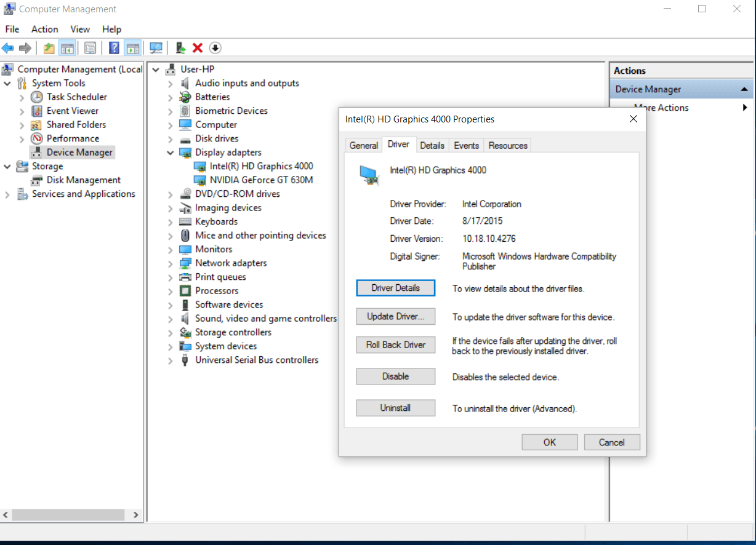The height and width of the screenshot is (545, 756).
Task: Switch to the Details tab
Action: click(432, 146)
